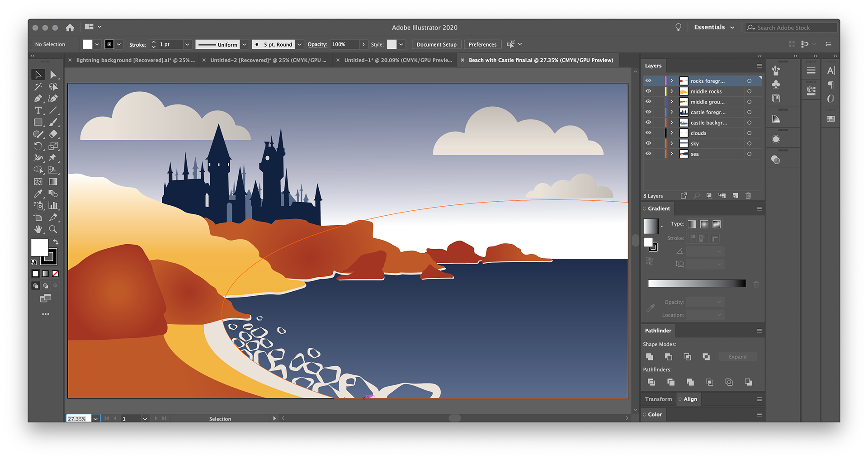Image resolution: width=868 pixels, height=459 pixels.
Task: Open the 5 pt. Round brush dropdown
Action: pos(299,44)
